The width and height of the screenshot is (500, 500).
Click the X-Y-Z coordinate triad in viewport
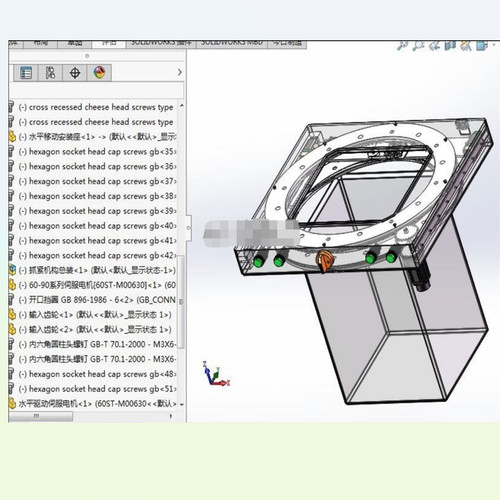click(x=216, y=374)
